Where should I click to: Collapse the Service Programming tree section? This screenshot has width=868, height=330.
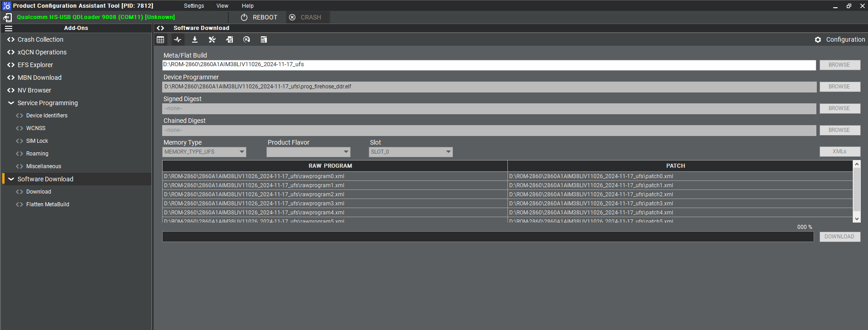click(x=11, y=103)
